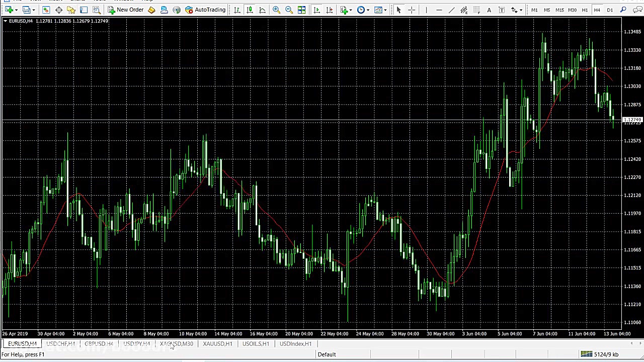Zoom in on the chart
644x362 pixels.
click(276, 10)
